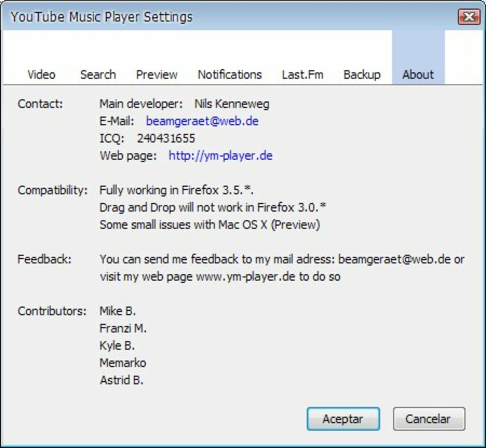486x448 pixels.
Task: Click 'Some small issues with Mac OS X' line
Action: point(210,225)
